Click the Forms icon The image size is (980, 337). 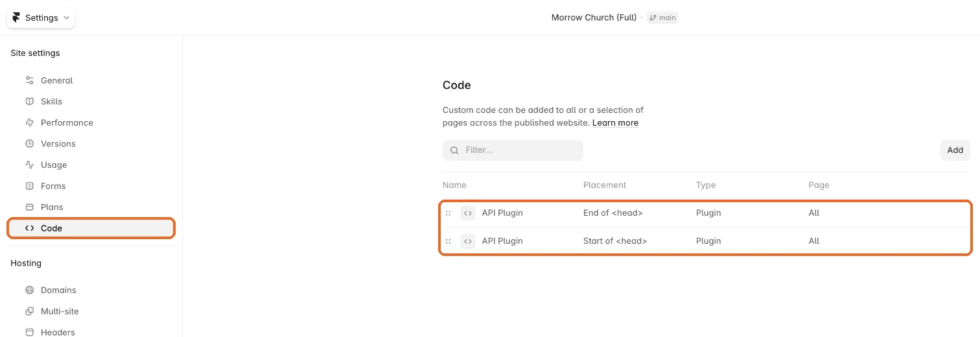point(29,186)
